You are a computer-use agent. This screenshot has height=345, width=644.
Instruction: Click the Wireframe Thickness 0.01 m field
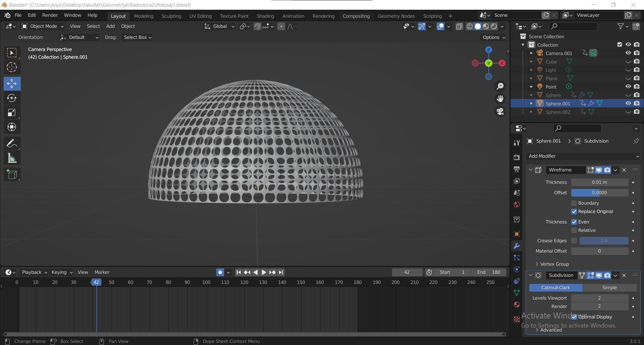(599, 182)
